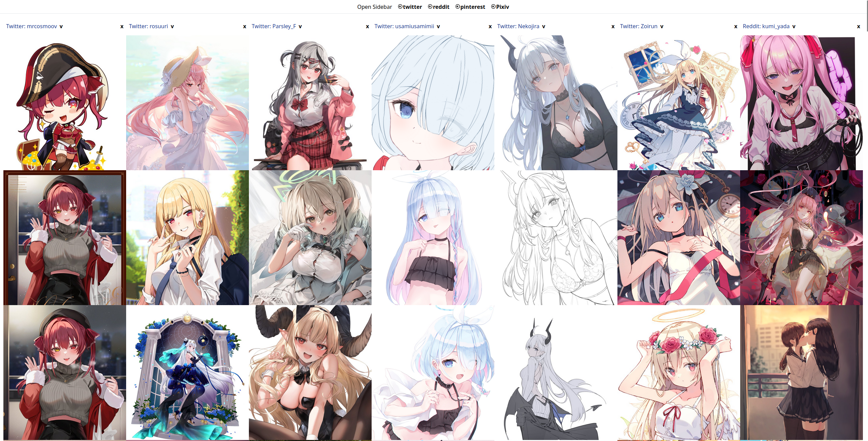Open Twitter: usamiusamimii profile link
This screenshot has height=441, width=868.
tap(404, 27)
